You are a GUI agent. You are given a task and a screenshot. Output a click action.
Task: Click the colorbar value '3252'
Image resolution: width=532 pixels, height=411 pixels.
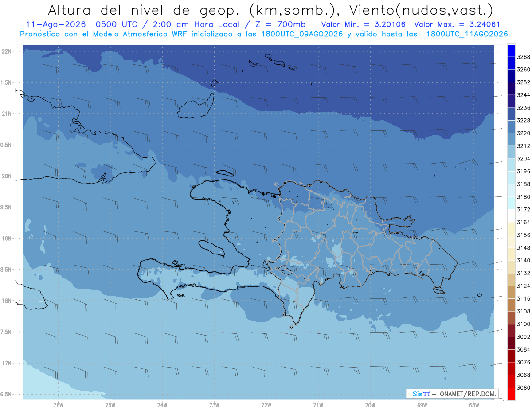(524, 82)
